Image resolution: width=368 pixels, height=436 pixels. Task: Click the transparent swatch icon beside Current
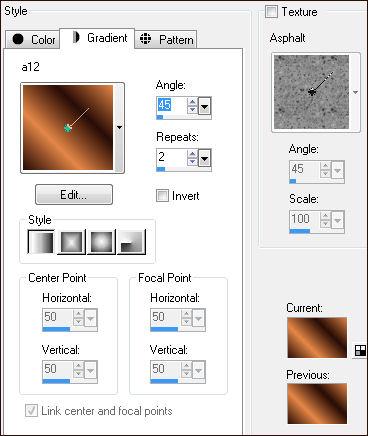360,350
